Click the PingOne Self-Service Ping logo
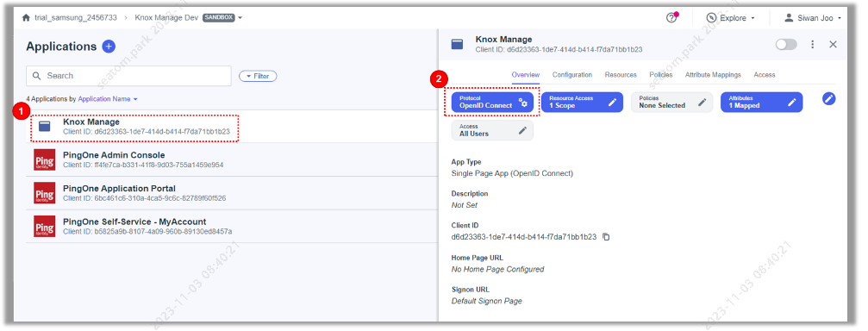This screenshot has height=331, width=868. tap(44, 227)
